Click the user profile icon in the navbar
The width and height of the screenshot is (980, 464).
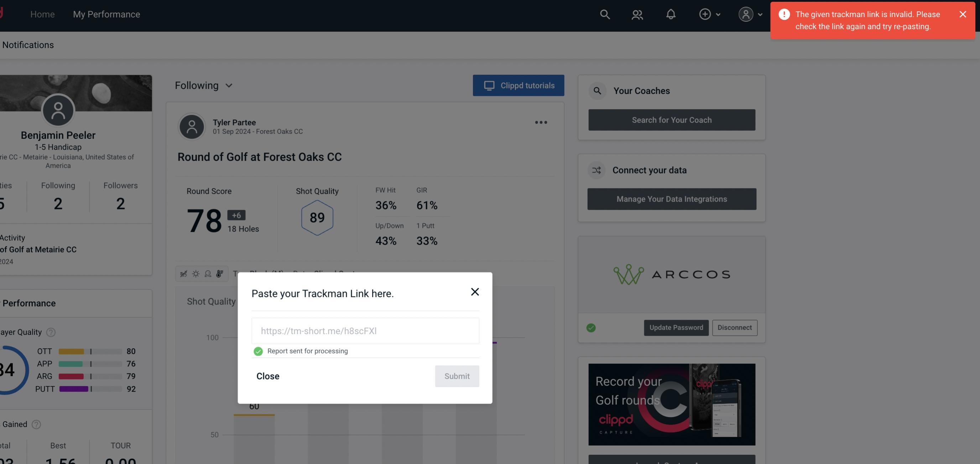click(x=745, y=13)
